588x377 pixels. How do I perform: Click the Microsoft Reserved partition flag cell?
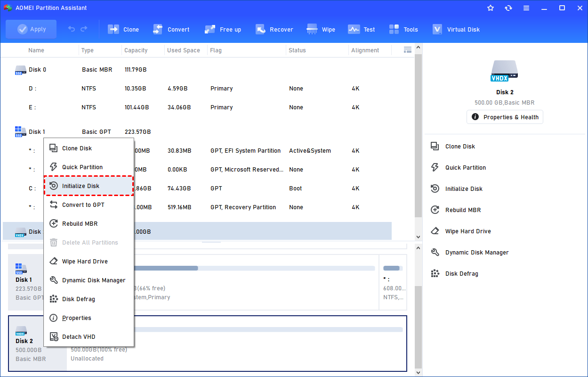click(x=247, y=170)
